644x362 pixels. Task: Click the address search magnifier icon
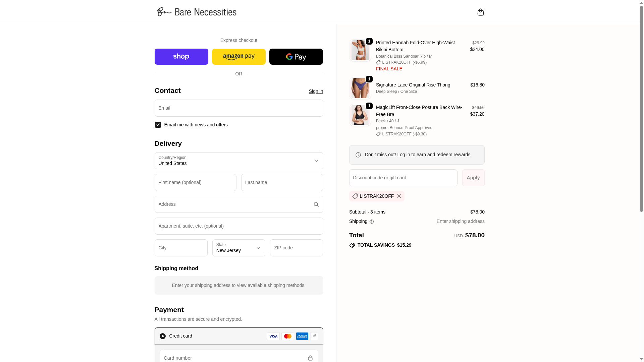click(x=316, y=204)
